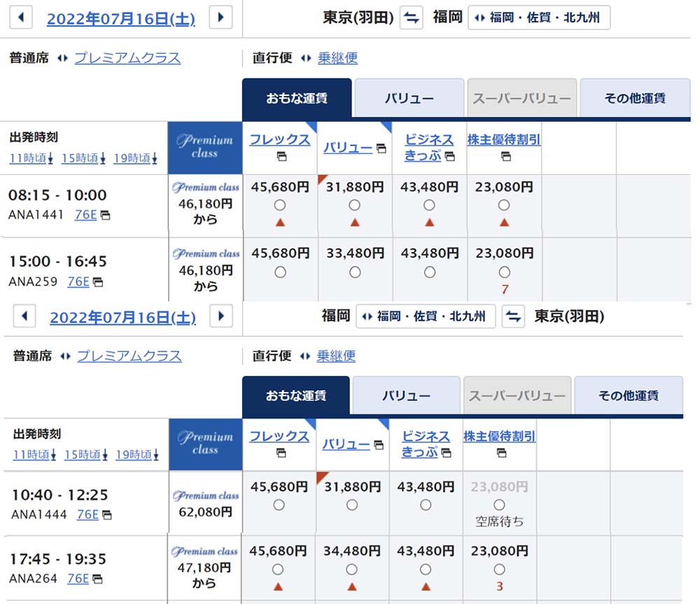Jump to 15時頃 departures in outbound list
Screen dimensions: 700x604
(83, 158)
